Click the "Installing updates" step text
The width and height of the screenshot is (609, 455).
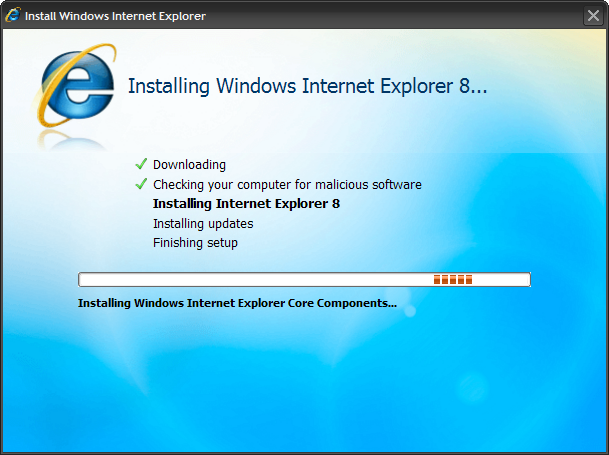[203, 224]
